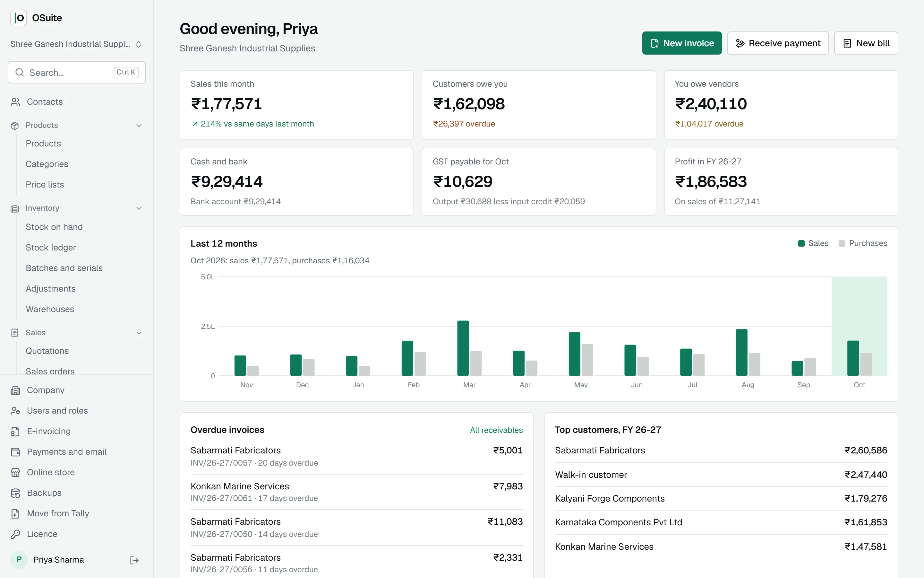Screen dimensions: 924x578
Task: Click the Online store shop icon
Action: click(x=15, y=472)
